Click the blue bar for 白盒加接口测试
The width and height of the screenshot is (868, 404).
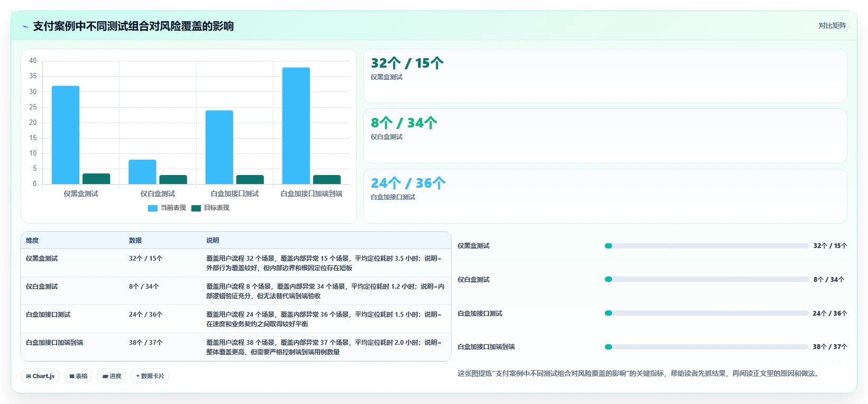pyautogui.click(x=219, y=147)
